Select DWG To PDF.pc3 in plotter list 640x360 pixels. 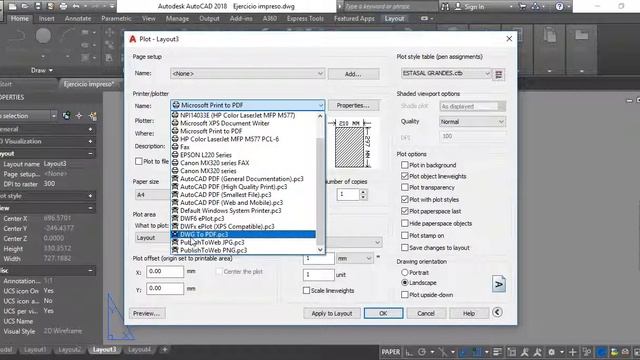click(243, 234)
